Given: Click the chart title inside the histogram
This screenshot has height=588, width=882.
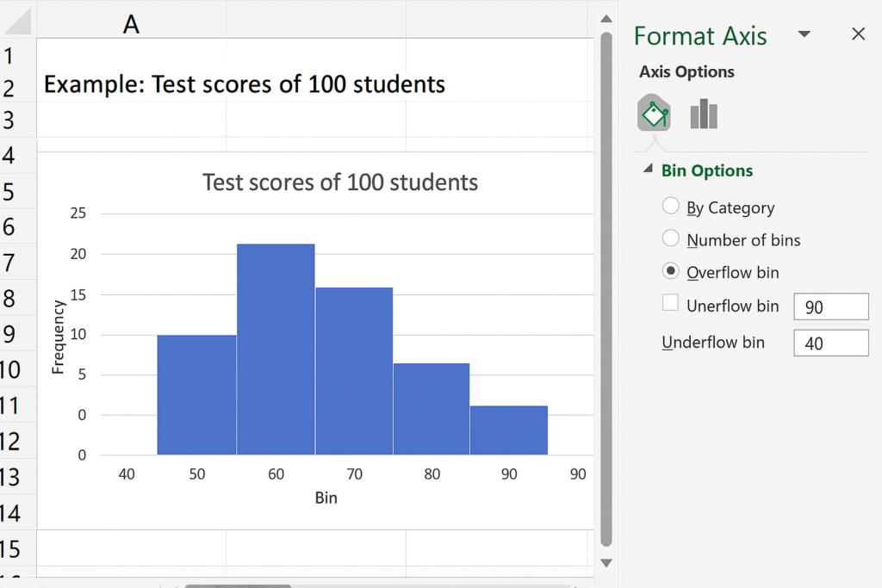Looking at the screenshot, I should coord(340,183).
